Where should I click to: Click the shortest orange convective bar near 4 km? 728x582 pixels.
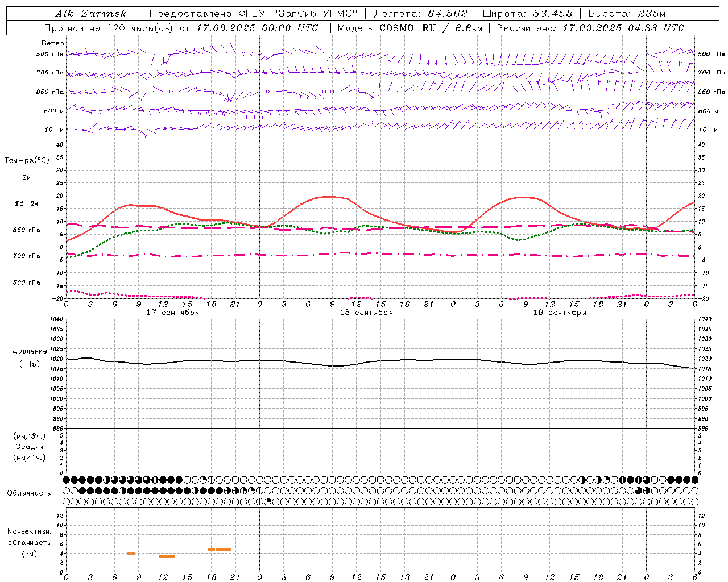click(x=131, y=554)
